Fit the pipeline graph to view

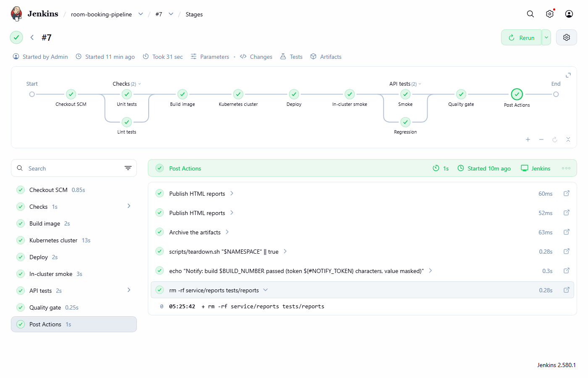pos(568,139)
